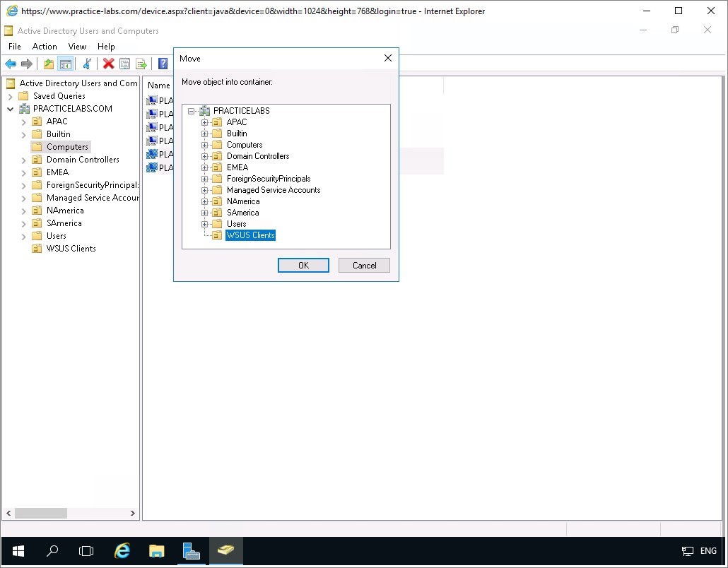Image resolution: width=728 pixels, height=568 pixels.
Task: Open Properties via toolbar icon
Action: tap(124, 64)
